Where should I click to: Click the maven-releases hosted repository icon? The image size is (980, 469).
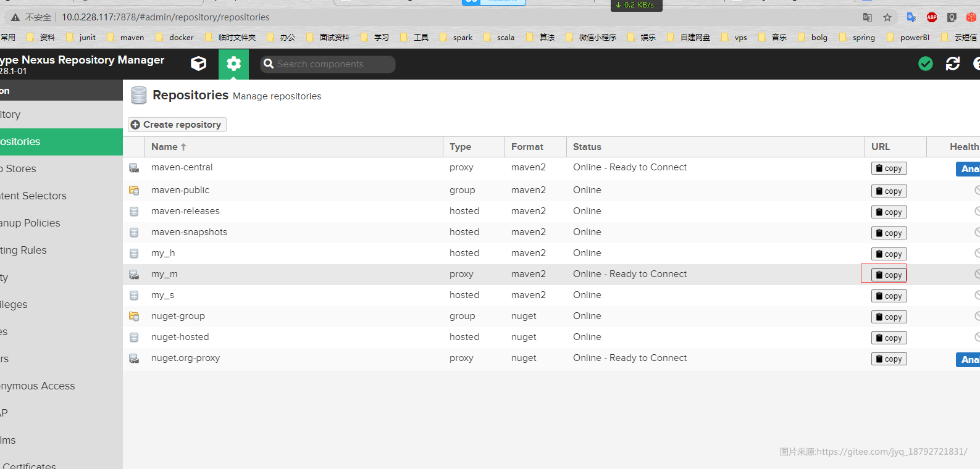click(x=134, y=211)
